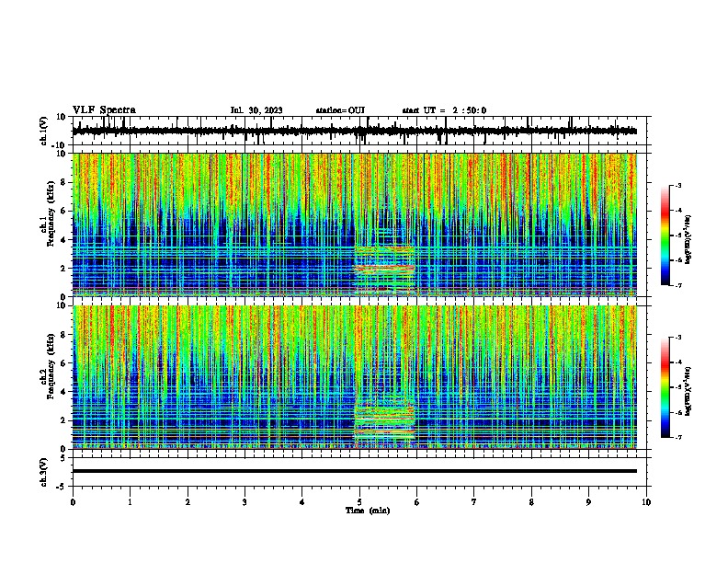Viewport: 728px width, 563px height.
Task: Click time axis tick label "1"
Action: click(x=130, y=502)
